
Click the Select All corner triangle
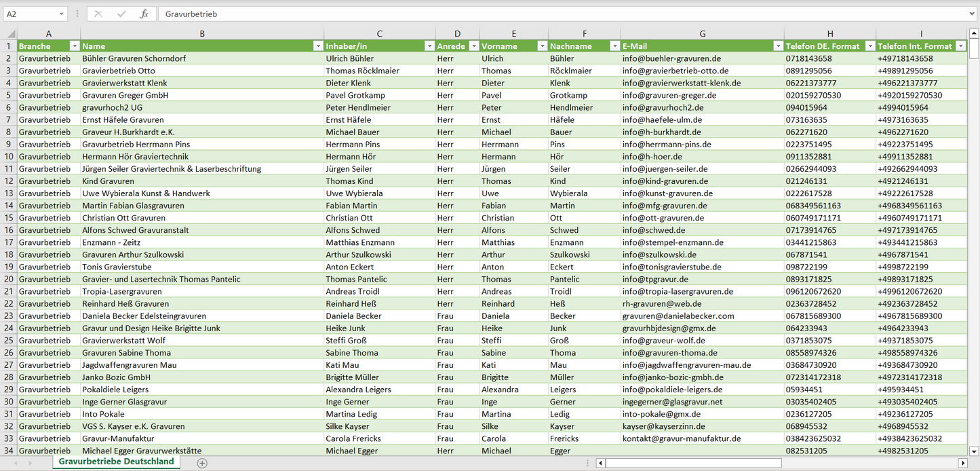click(x=10, y=34)
